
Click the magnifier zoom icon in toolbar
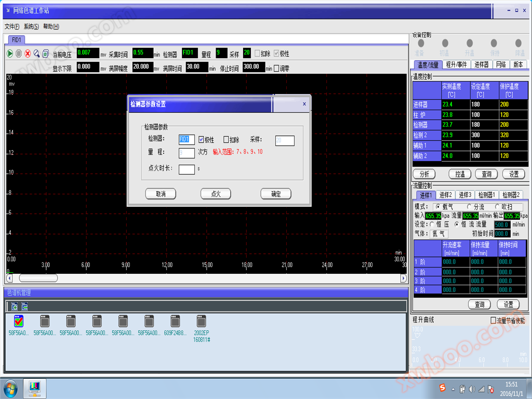pyautogui.click(x=36, y=54)
